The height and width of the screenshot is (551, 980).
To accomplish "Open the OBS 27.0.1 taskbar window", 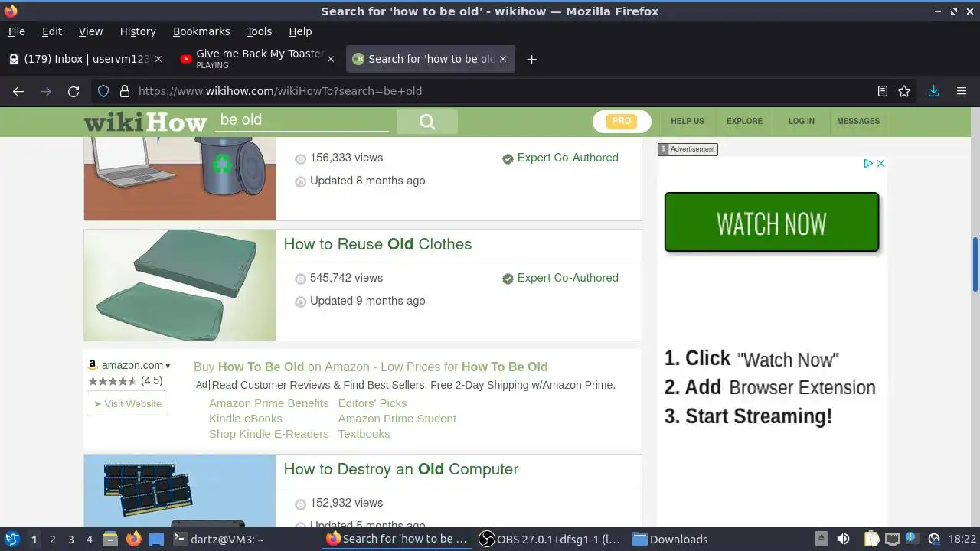I will (550, 540).
